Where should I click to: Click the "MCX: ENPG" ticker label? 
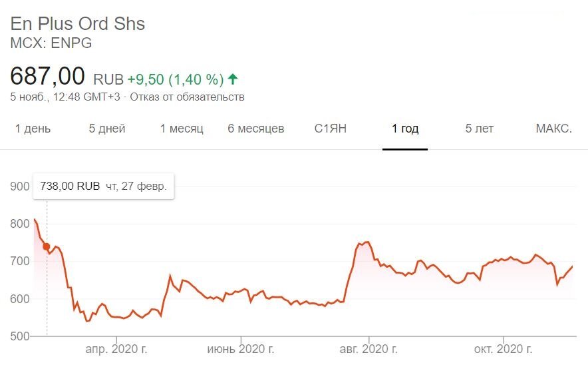[x=51, y=43]
